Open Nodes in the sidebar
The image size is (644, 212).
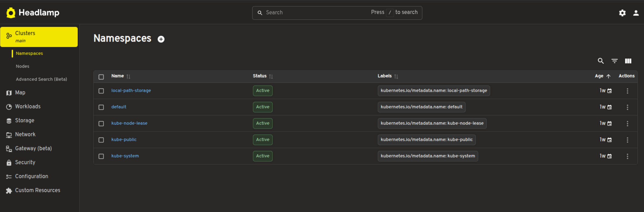point(22,66)
